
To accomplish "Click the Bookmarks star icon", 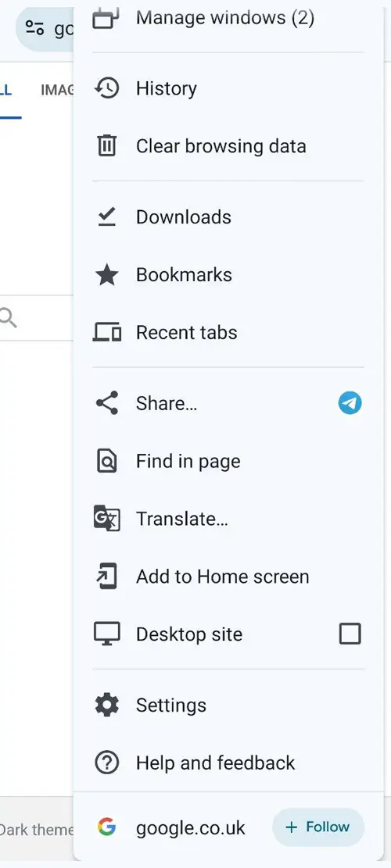I will [106, 275].
